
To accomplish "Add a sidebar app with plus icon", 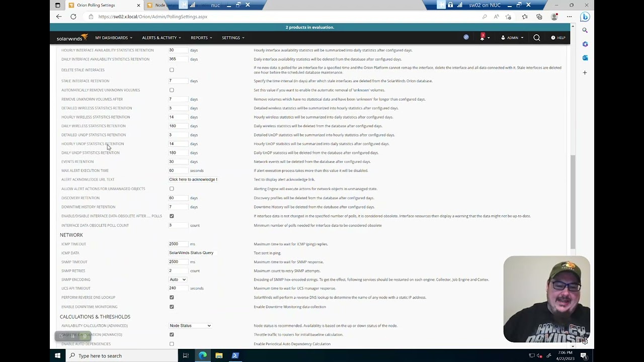I will 585,72.
